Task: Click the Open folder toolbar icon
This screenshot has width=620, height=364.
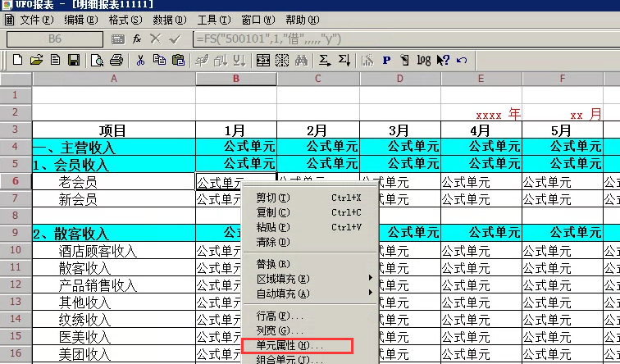Action: [36, 60]
